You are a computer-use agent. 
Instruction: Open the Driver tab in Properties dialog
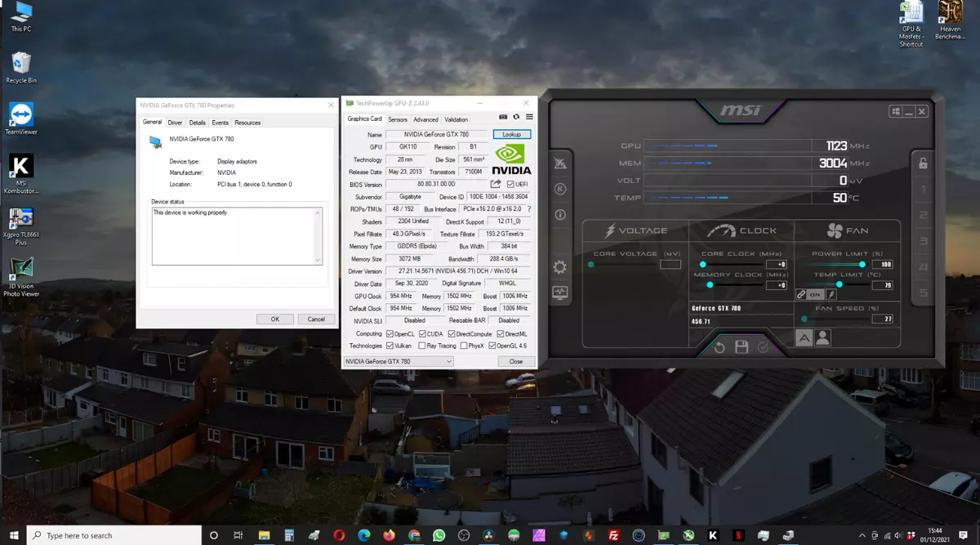175,123
